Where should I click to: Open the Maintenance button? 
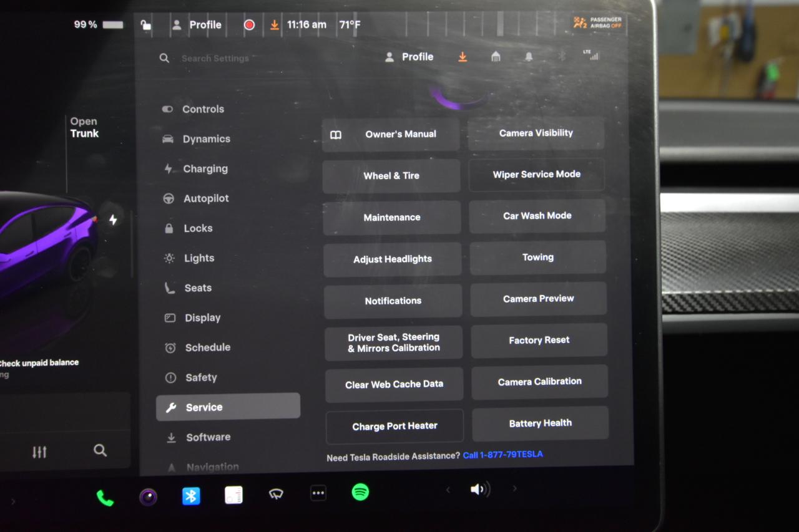click(x=392, y=218)
